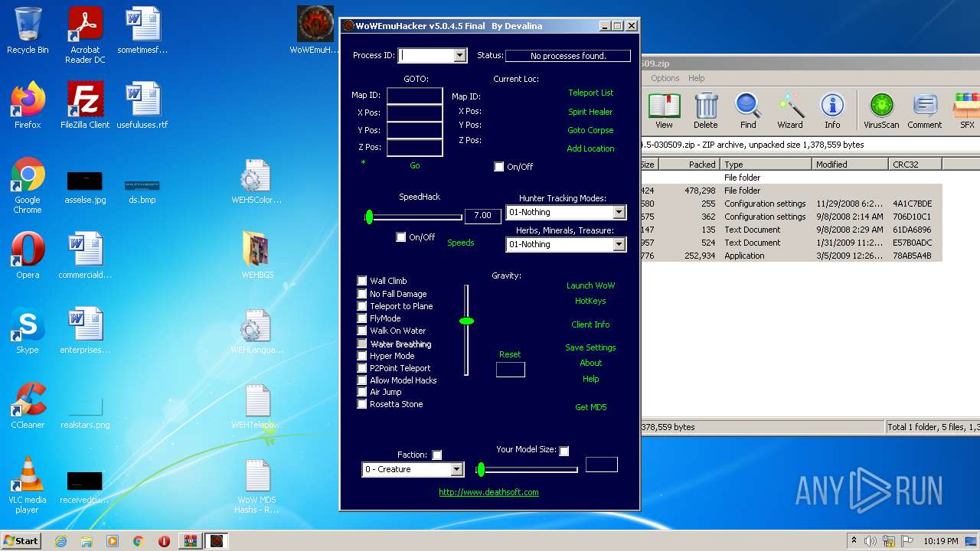Sort the archive list by the Modified column
Viewport: 980px width, 551px height.
(849, 164)
